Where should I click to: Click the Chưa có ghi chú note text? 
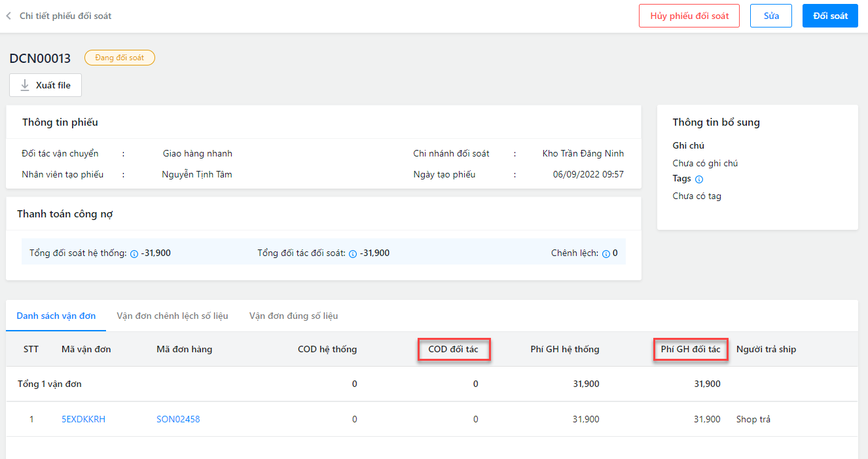click(x=705, y=163)
